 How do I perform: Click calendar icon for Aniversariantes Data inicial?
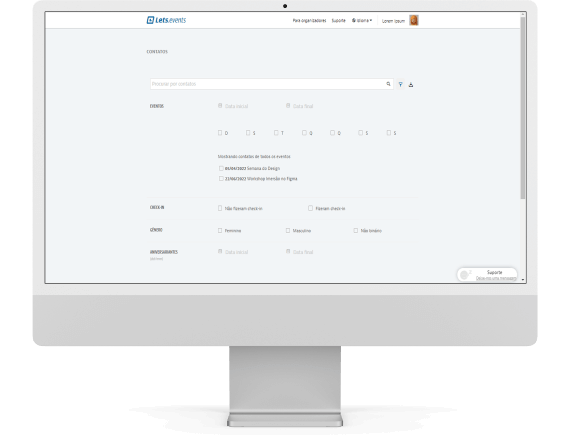(220, 251)
